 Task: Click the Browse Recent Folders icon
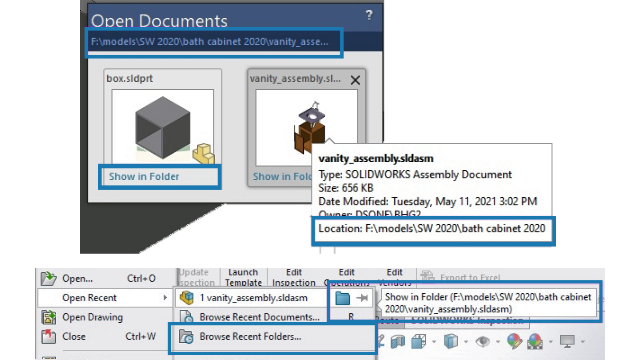186,337
